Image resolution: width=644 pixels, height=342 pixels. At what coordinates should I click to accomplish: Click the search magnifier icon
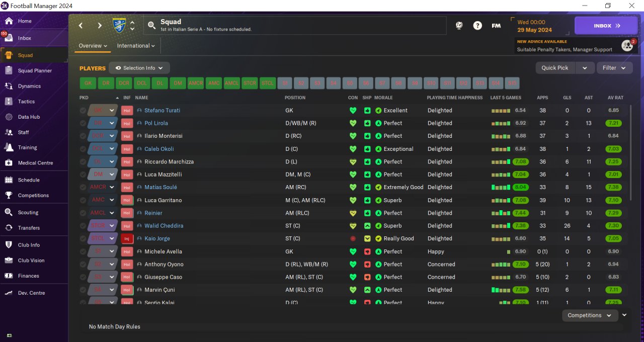151,25
